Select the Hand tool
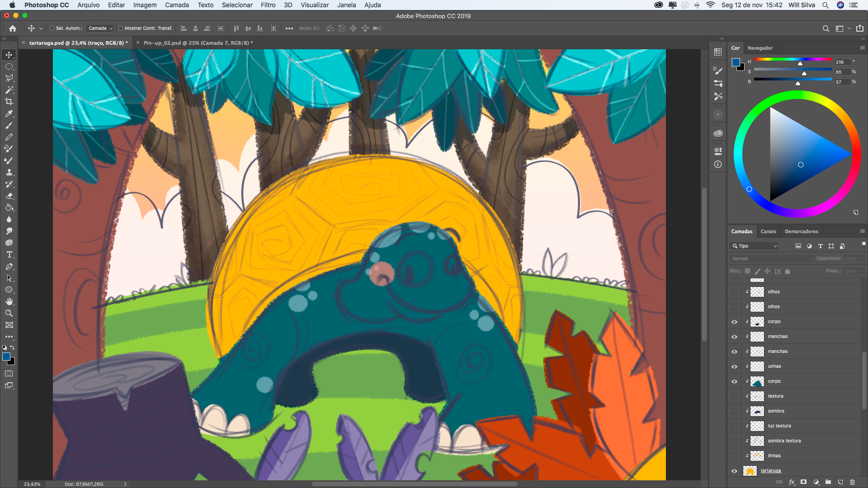This screenshot has height=488, width=868. pos(9,301)
